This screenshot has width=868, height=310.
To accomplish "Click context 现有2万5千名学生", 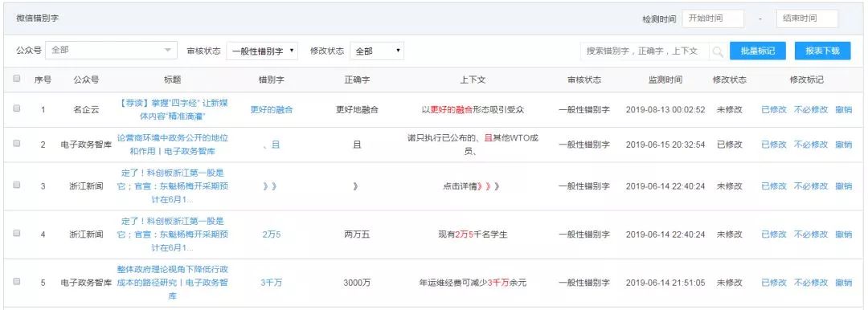I will tap(473, 235).
